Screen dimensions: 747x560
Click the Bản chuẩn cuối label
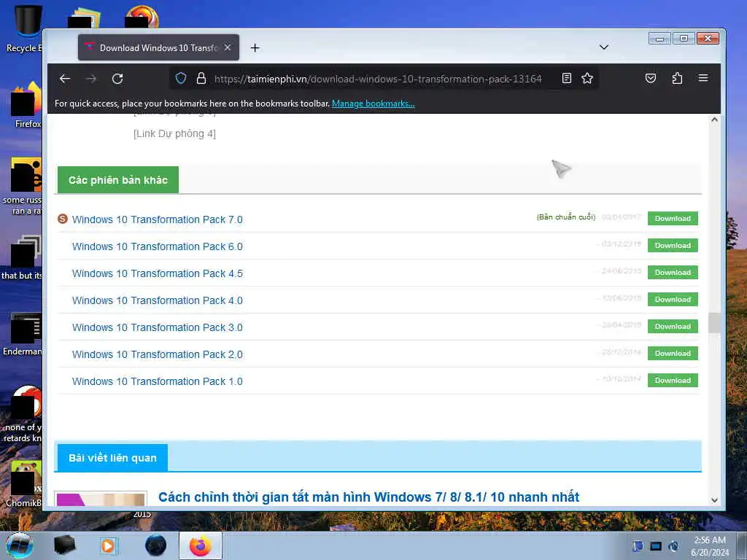566,217
